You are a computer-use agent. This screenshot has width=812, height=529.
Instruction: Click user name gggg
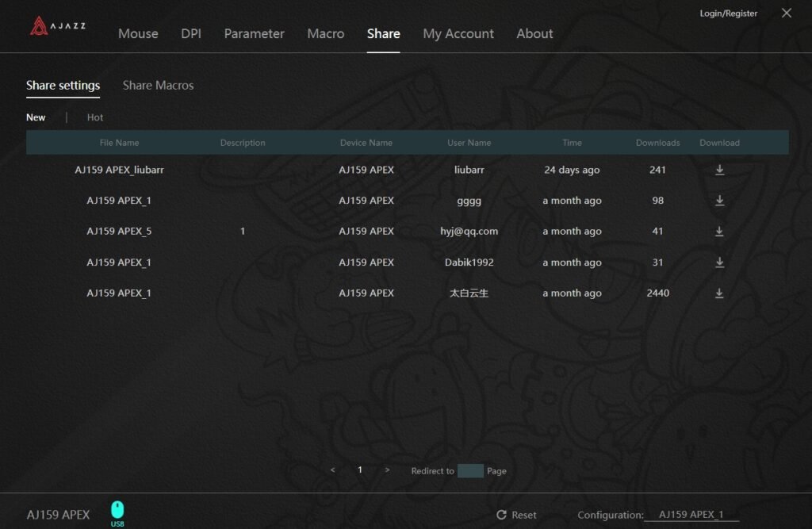pos(469,201)
